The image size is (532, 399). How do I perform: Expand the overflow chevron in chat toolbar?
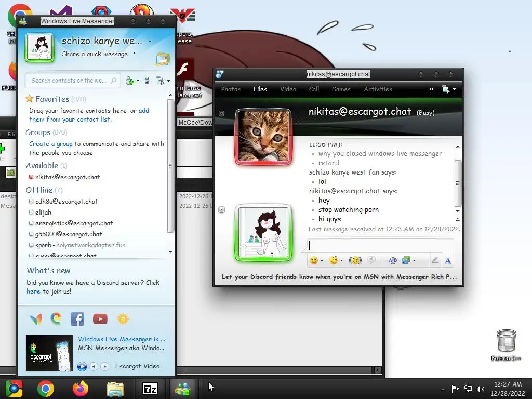pos(432,89)
